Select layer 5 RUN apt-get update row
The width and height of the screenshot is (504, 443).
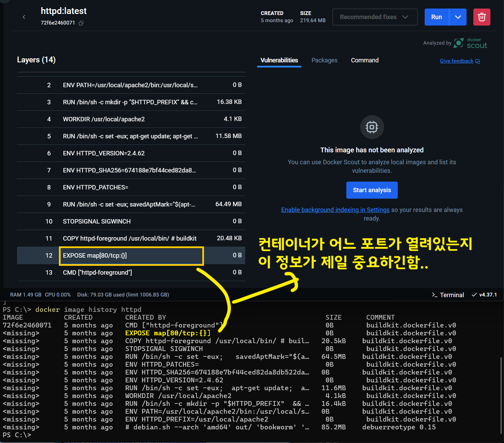click(131, 136)
